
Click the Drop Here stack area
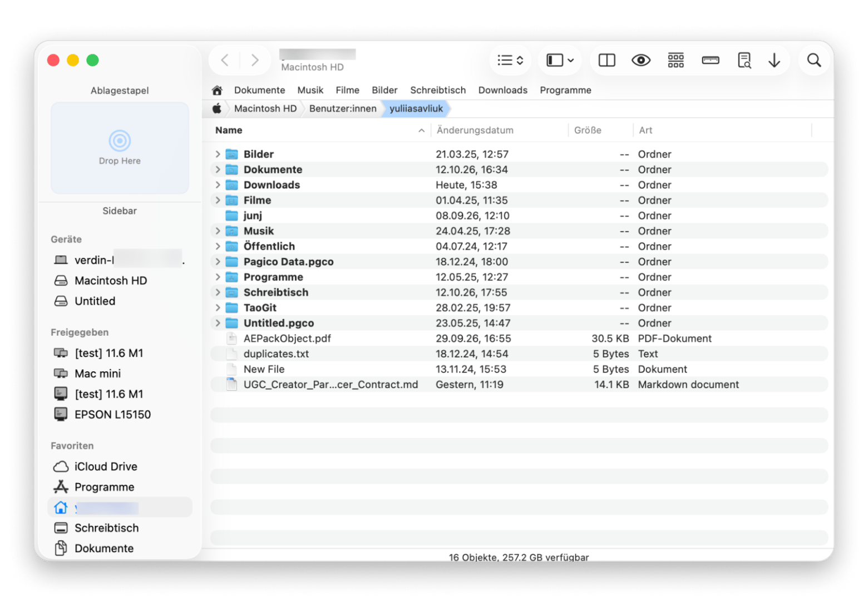pyautogui.click(x=120, y=148)
